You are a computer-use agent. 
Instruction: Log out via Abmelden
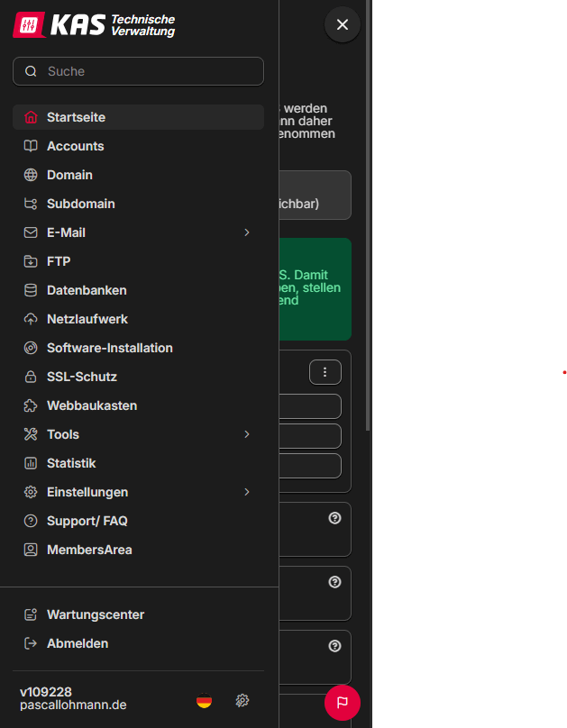point(139,643)
